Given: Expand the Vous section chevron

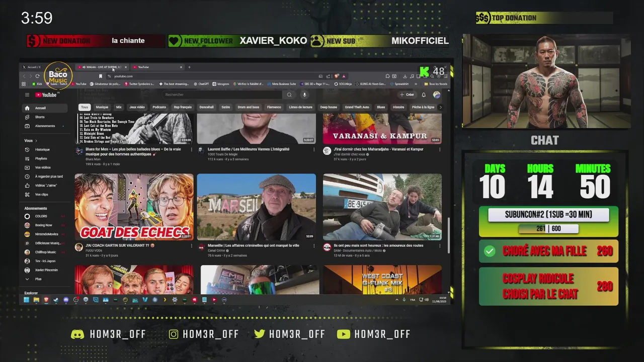Looking at the screenshot, I should click(36, 141).
